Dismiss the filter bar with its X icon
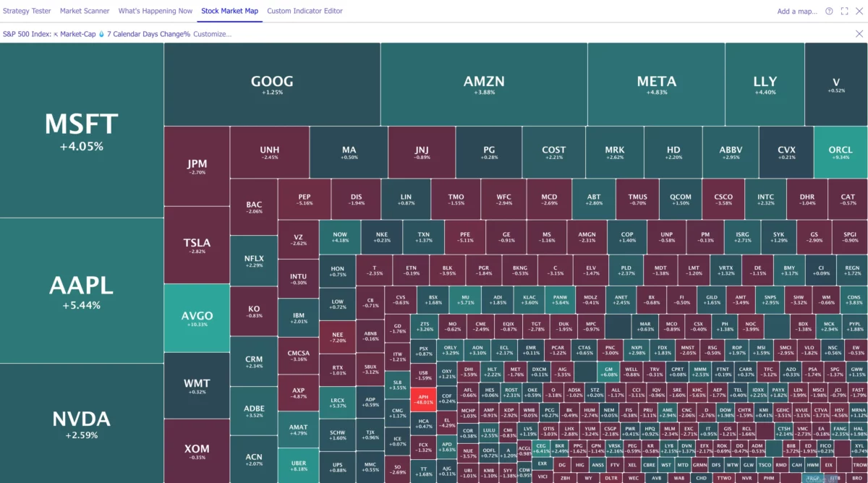Screen dimensions: 868x483 (859, 33)
